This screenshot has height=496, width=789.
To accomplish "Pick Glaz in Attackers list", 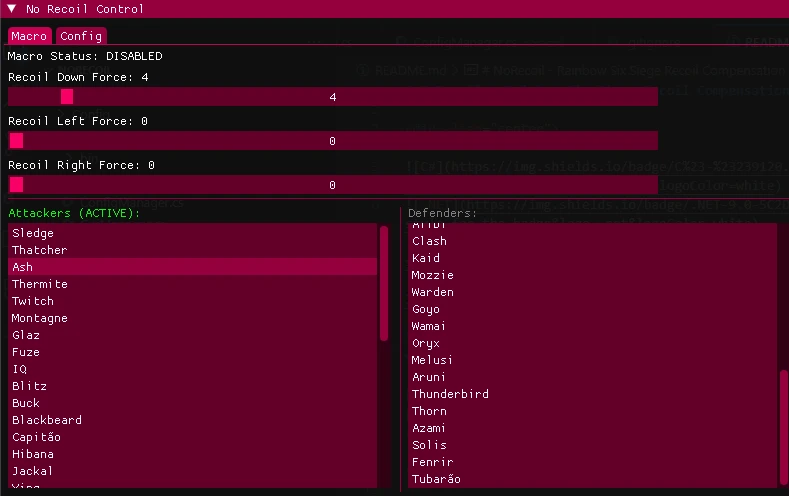I will click(193, 335).
